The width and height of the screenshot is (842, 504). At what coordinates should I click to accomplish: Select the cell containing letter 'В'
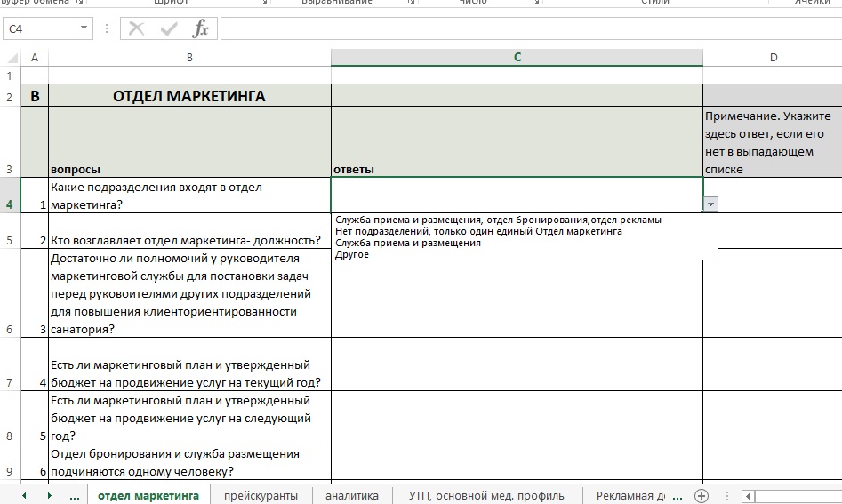35,95
